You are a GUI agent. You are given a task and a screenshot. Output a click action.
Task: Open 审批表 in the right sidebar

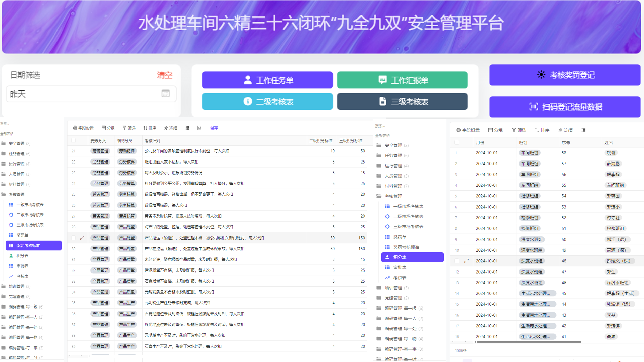point(400,267)
